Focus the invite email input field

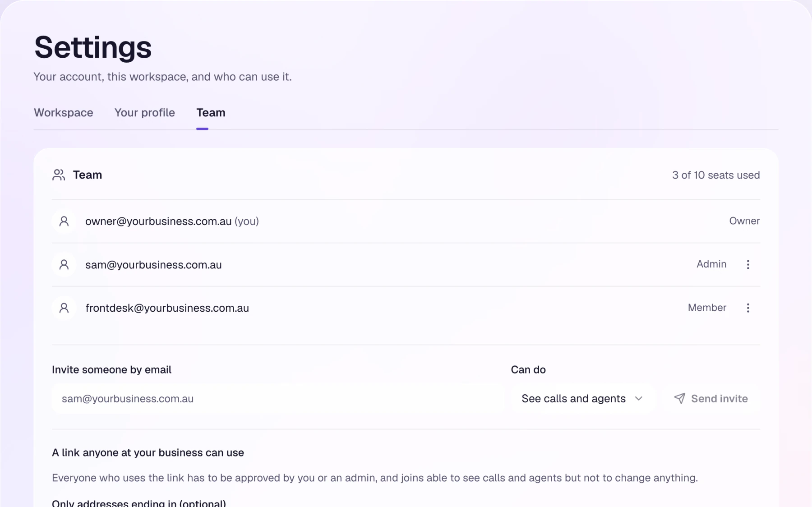point(278,399)
